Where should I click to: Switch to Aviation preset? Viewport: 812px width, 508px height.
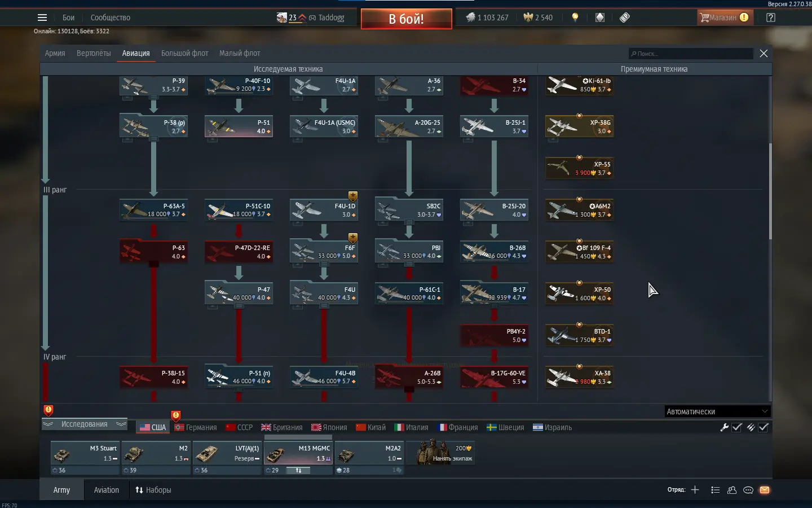107,490
